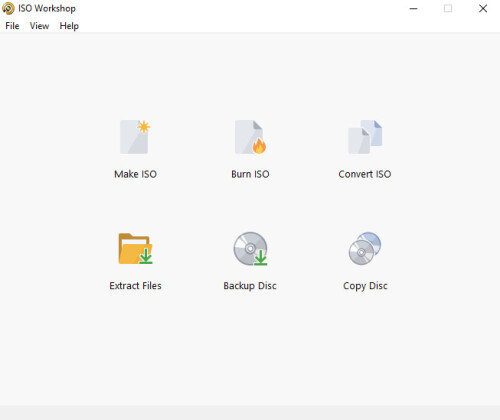Click the empty status bar at window bottom
This screenshot has height=420, width=500.
tap(250, 413)
